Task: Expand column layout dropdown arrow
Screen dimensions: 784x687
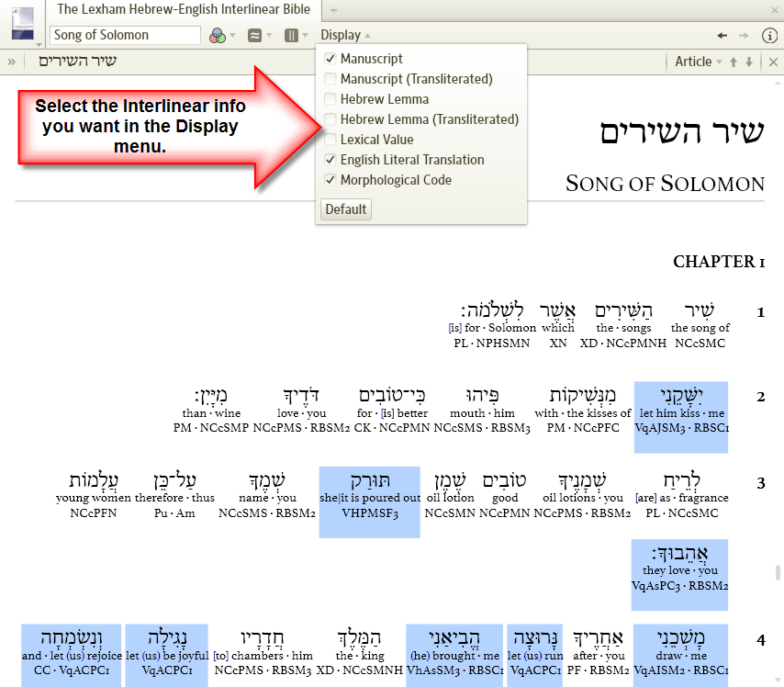Action: 305,36
